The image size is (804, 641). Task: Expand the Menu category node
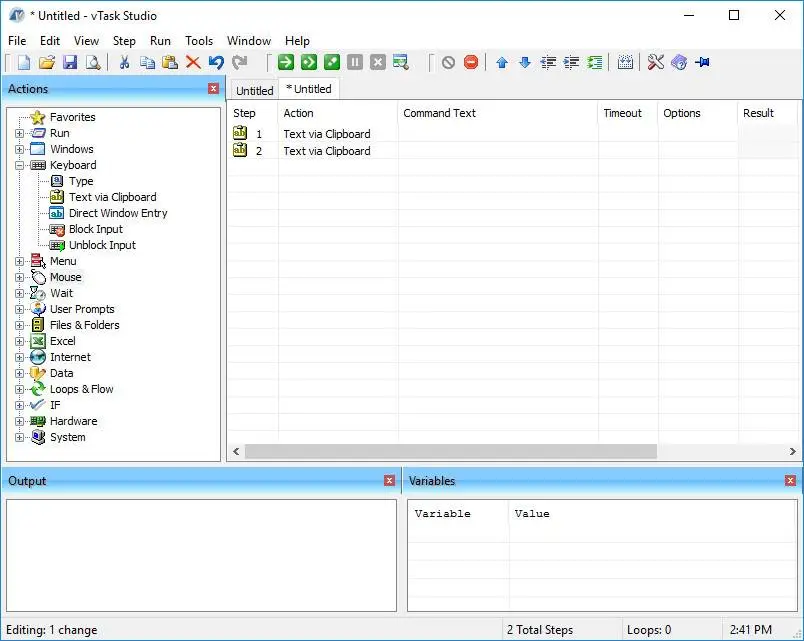[x=19, y=262]
